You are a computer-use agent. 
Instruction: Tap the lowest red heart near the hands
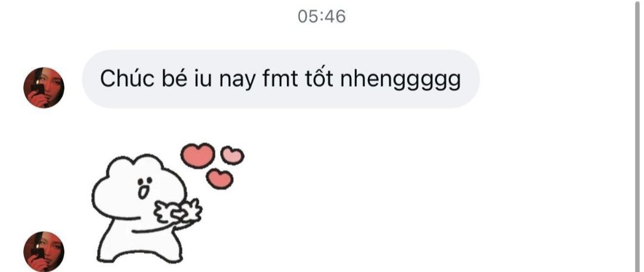(219, 179)
